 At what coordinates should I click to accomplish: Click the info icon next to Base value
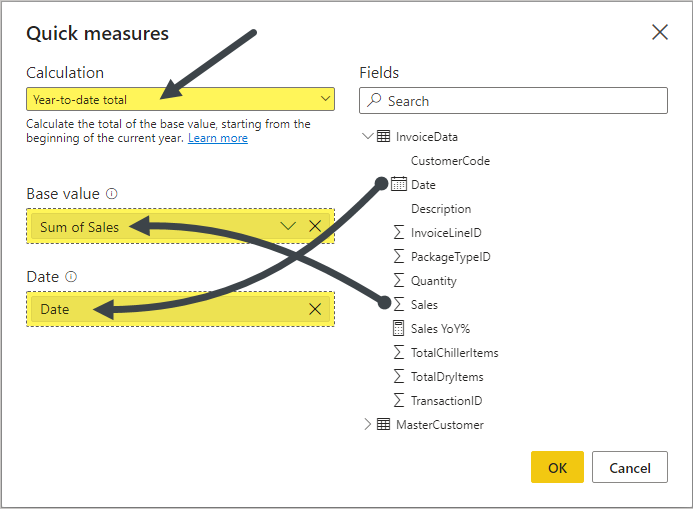(x=112, y=193)
